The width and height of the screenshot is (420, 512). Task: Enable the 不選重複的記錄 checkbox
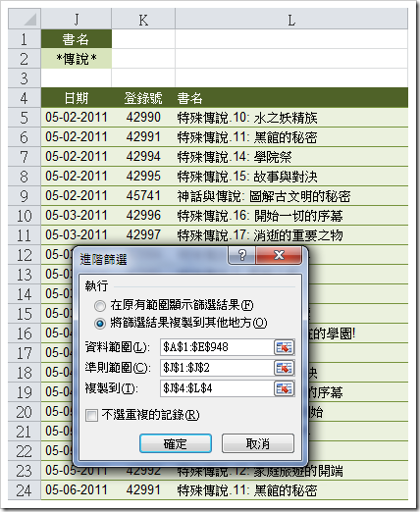tap(91, 416)
